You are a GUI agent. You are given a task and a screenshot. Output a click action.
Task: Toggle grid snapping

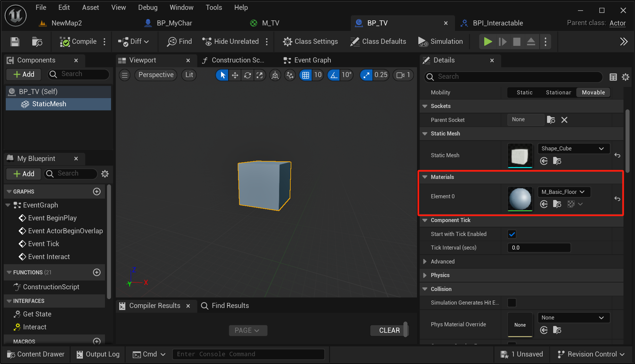coord(306,75)
